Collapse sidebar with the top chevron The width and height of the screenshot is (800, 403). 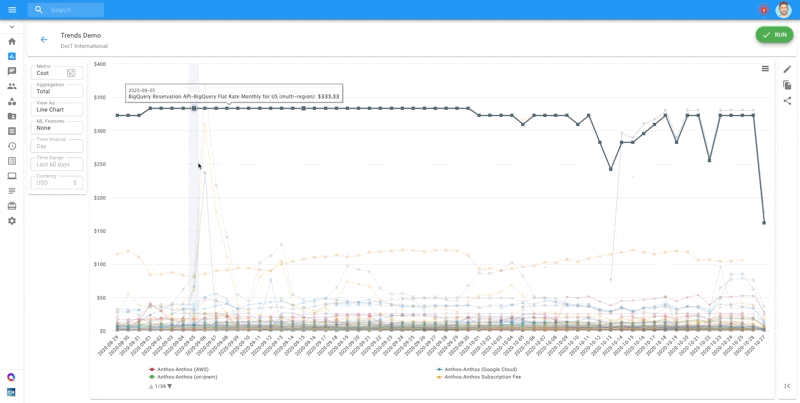12,27
